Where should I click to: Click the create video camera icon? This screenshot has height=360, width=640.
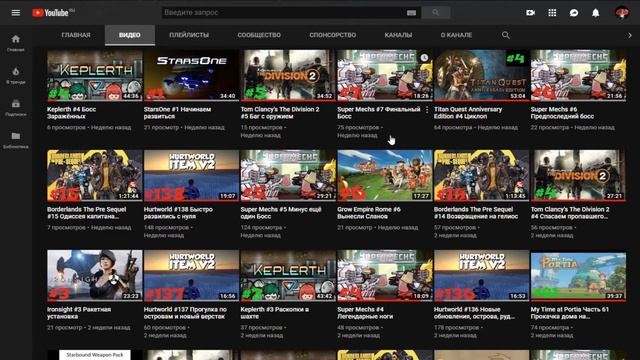[530, 13]
